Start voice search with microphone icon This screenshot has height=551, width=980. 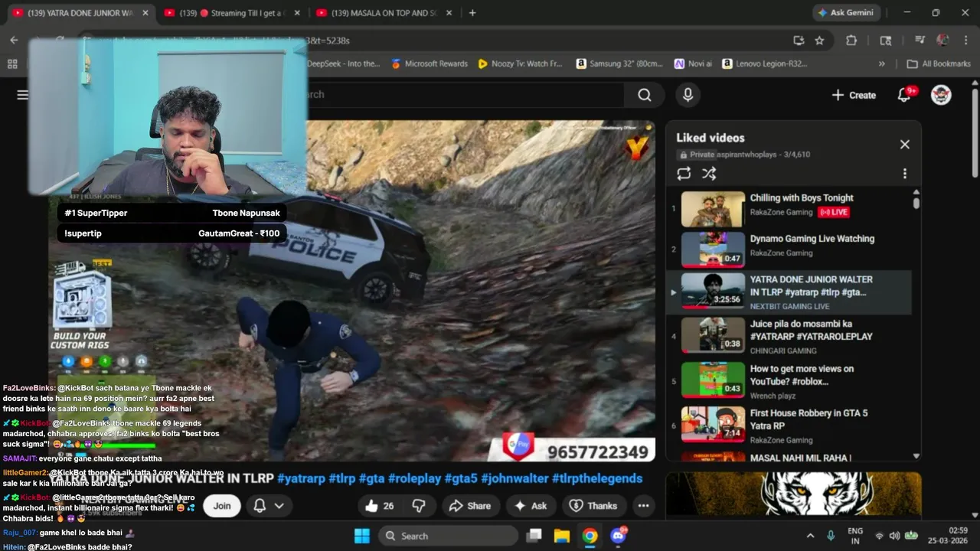(688, 95)
